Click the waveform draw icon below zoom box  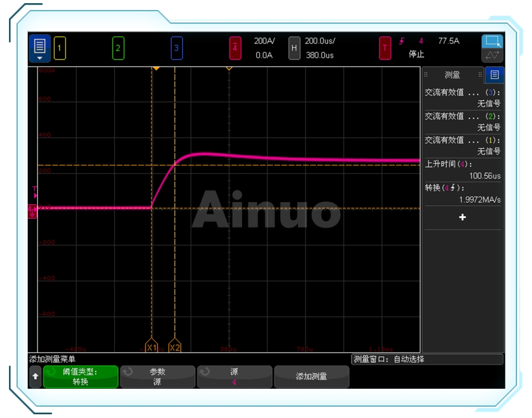[x=492, y=55]
